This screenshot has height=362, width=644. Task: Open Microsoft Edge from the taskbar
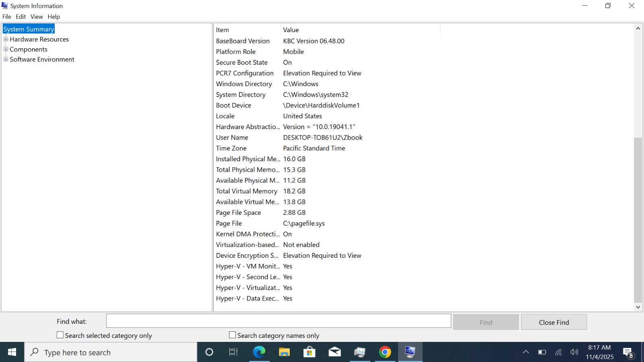coord(259,352)
